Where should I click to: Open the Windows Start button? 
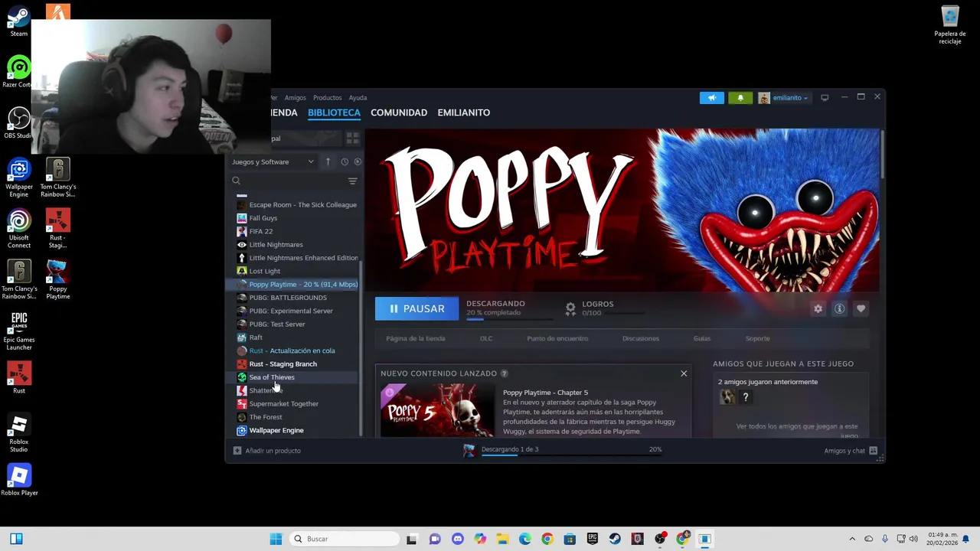(276, 539)
